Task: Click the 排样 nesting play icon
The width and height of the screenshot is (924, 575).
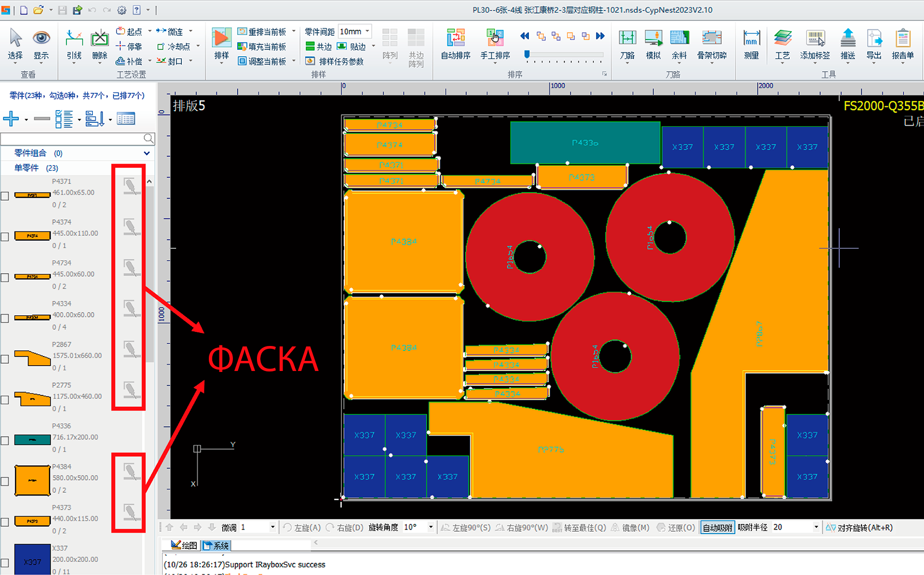Action: tap(221, 38)
